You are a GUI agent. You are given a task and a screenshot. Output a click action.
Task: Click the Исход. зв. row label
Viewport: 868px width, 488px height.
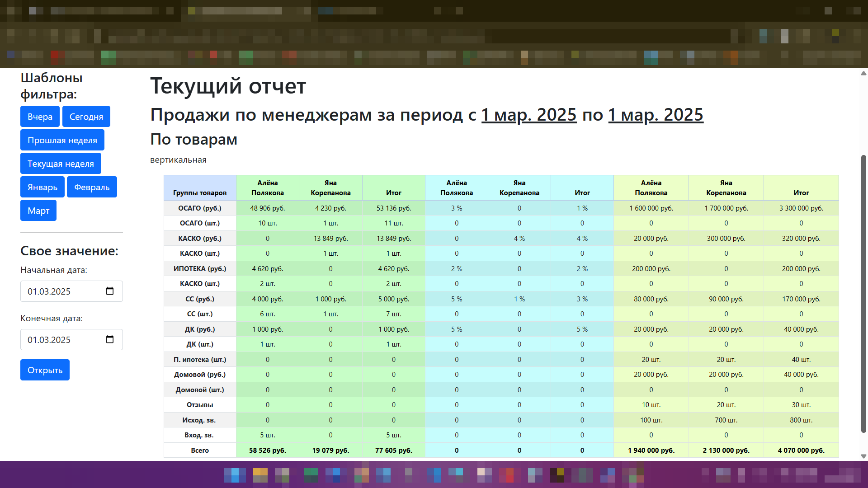[200, 420]
